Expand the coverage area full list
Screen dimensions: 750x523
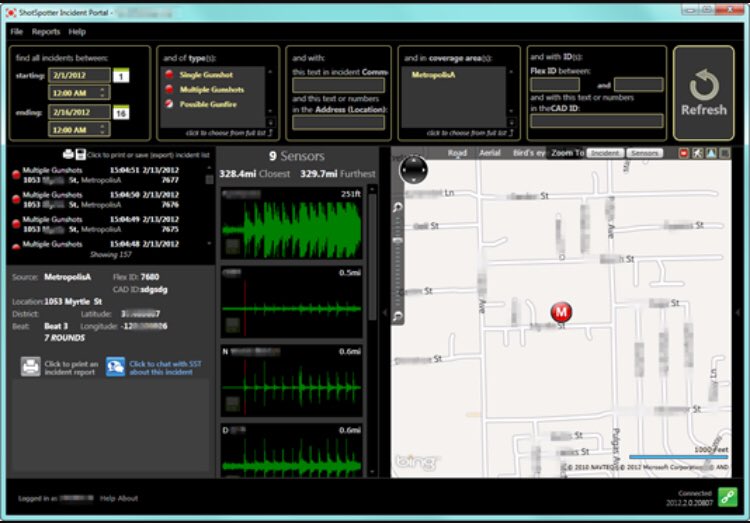point(470,133)
